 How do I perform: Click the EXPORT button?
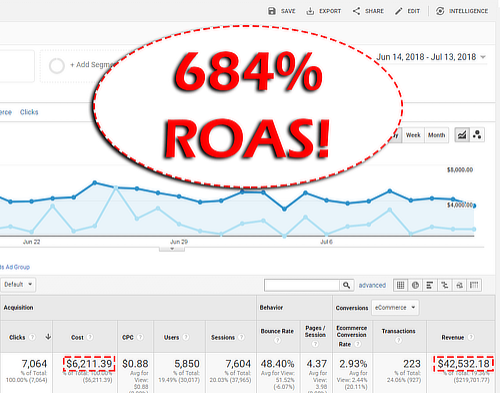pyautogui.click(x=324, y=11)
